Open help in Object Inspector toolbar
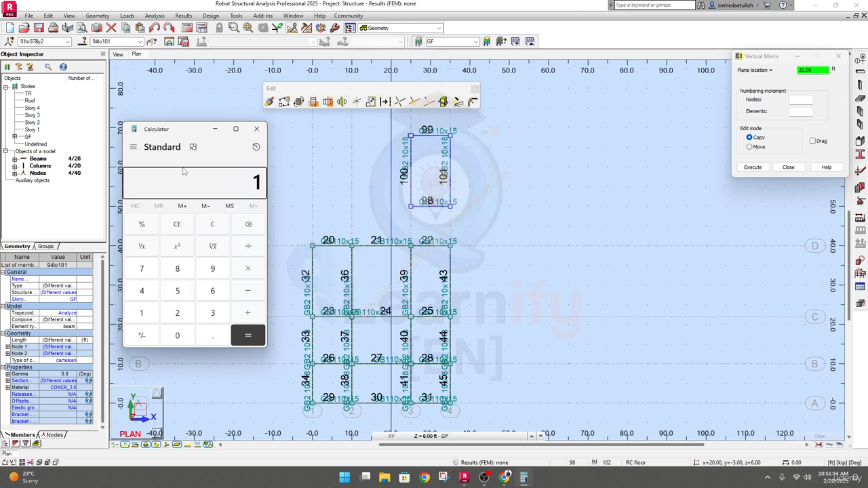 63,66
